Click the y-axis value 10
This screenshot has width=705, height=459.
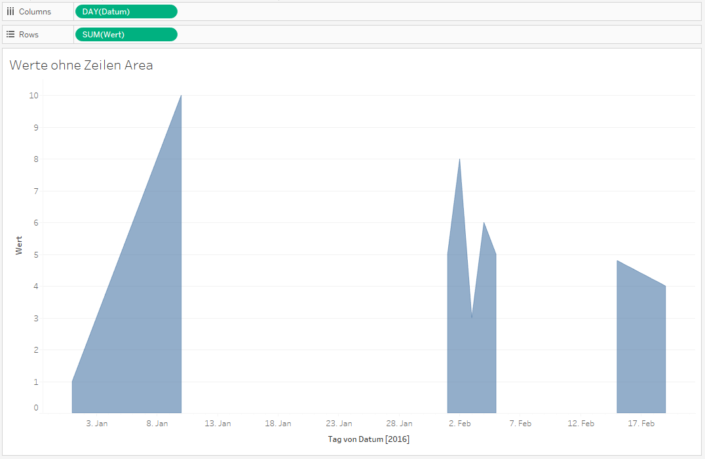[34, 95]
